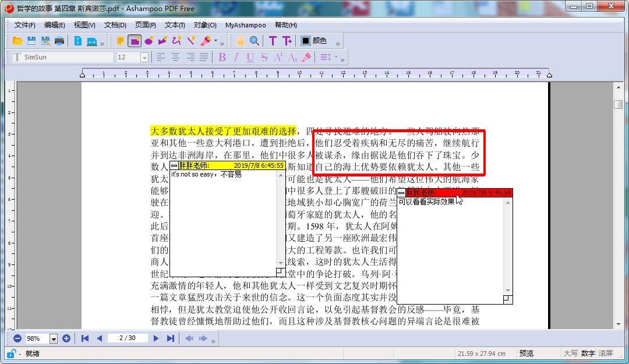This screenshot has width=629, height=364.
Task: Select the add text T+ tool
Action: coord(287,41)
